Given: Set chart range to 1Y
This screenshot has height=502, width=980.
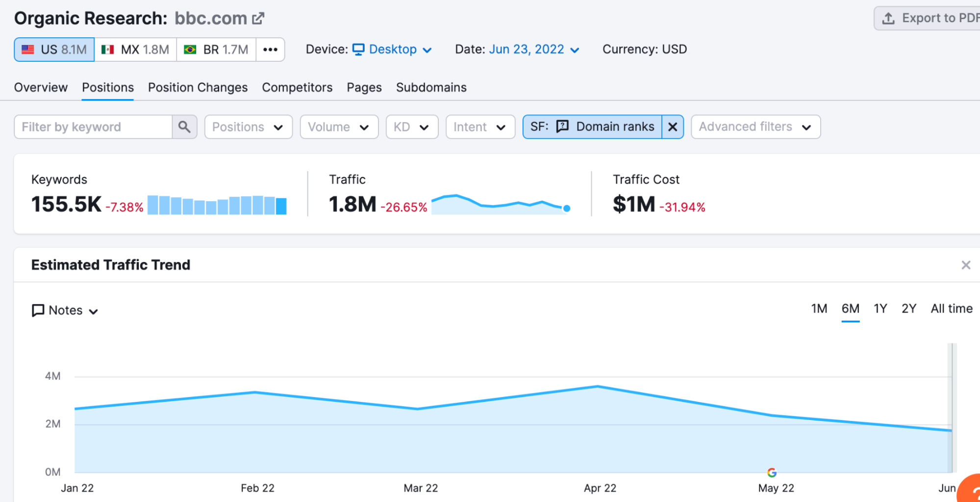Looking at the screenshot, I should coord(880,309).
